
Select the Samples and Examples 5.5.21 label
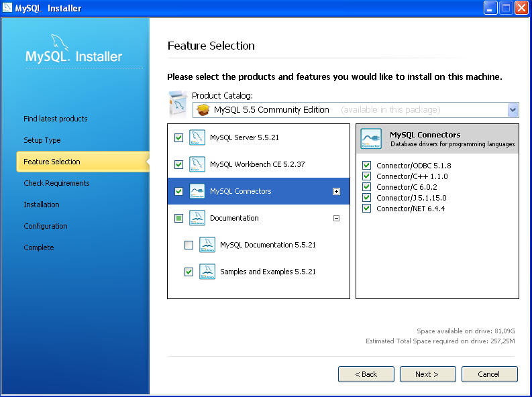pyautogui.click(x=268, y=272)
